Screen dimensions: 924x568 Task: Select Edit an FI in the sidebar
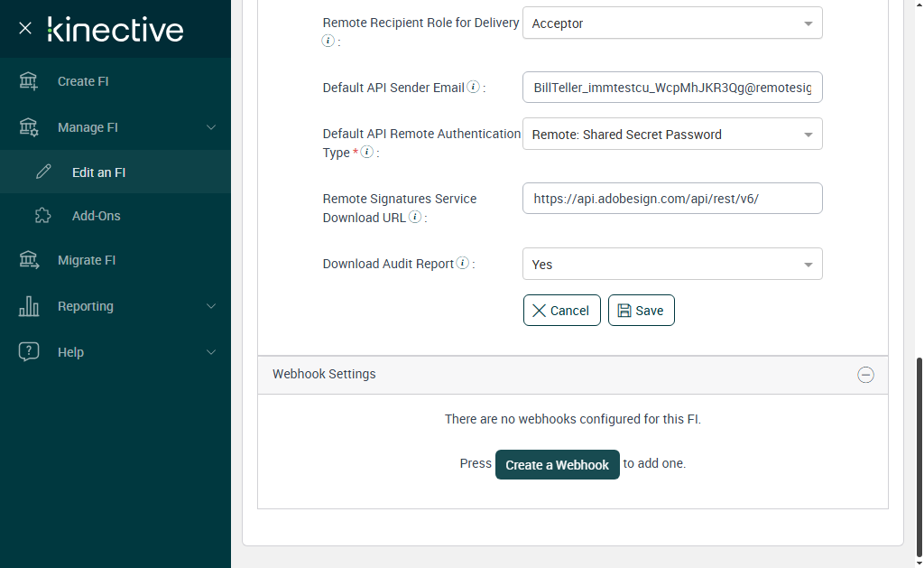coord(98,172)
